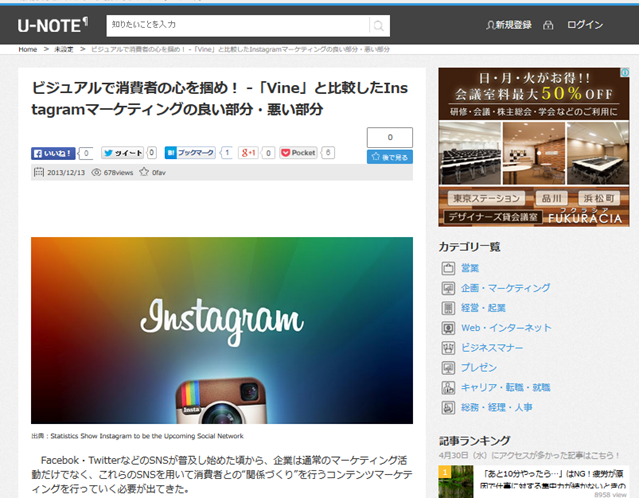Click the article title breadcrumb
639x498 pixels.
point(240,49)
